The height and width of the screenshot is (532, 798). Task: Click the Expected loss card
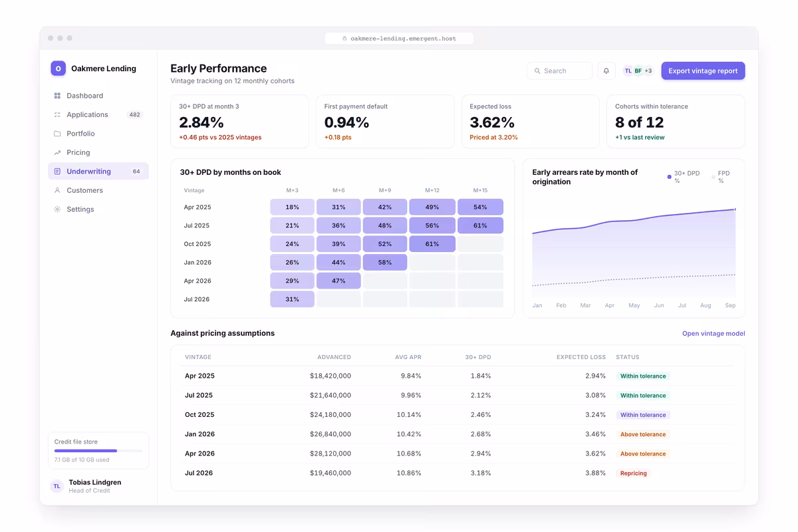[531, 122]
